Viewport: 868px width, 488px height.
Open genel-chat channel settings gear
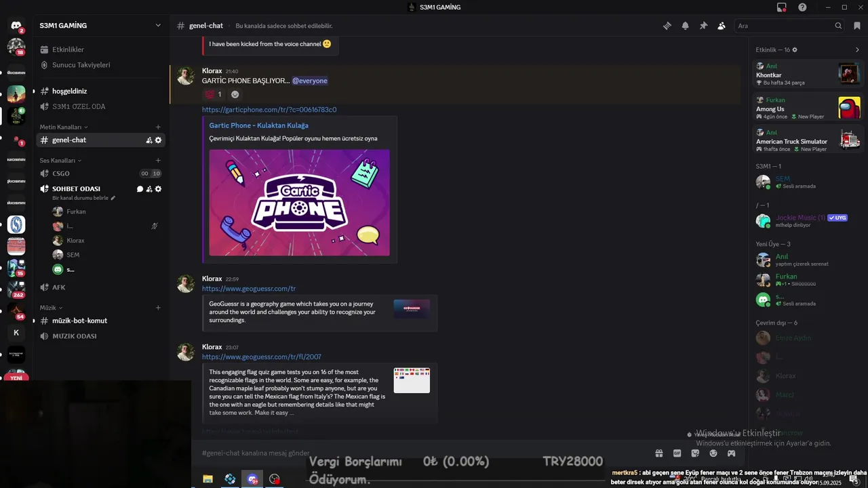point(158,140)
